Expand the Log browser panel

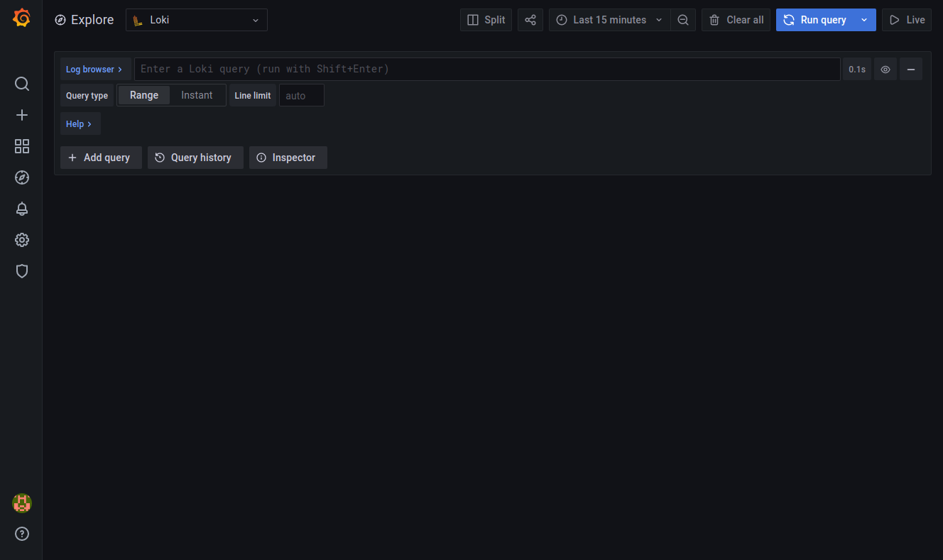(x=94, y=70)
